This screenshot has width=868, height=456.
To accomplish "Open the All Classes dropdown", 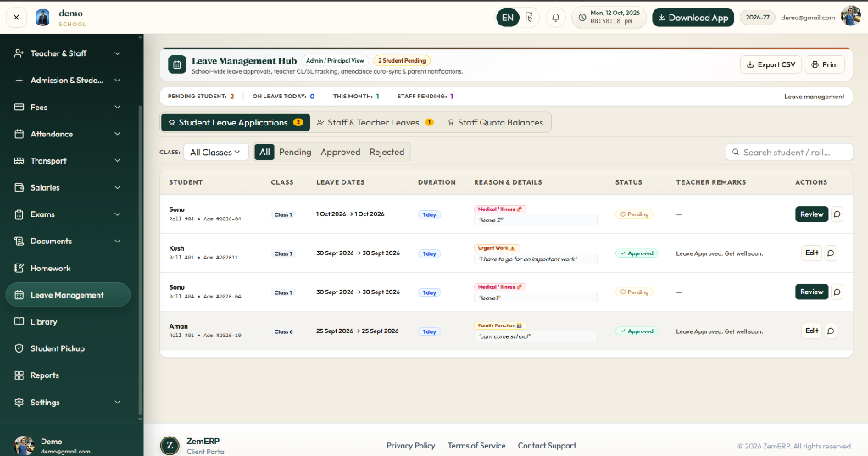I will pyautogui.click(x=216, y=153).
